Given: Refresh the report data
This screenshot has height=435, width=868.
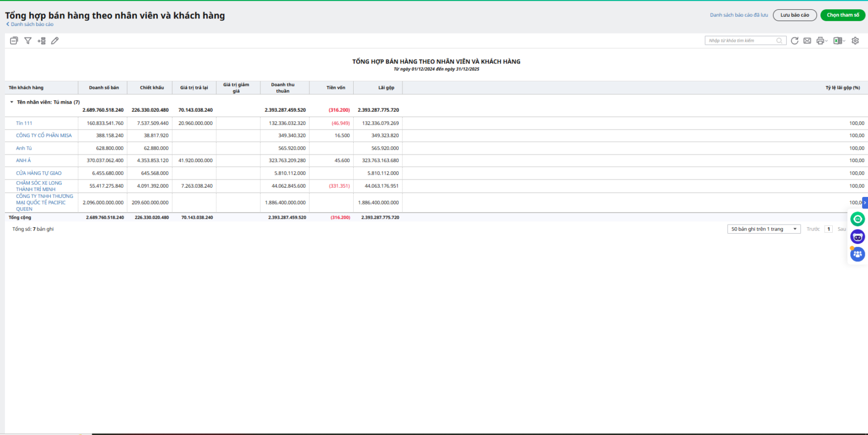Looking at the screenshot, I should pos(794,41).
